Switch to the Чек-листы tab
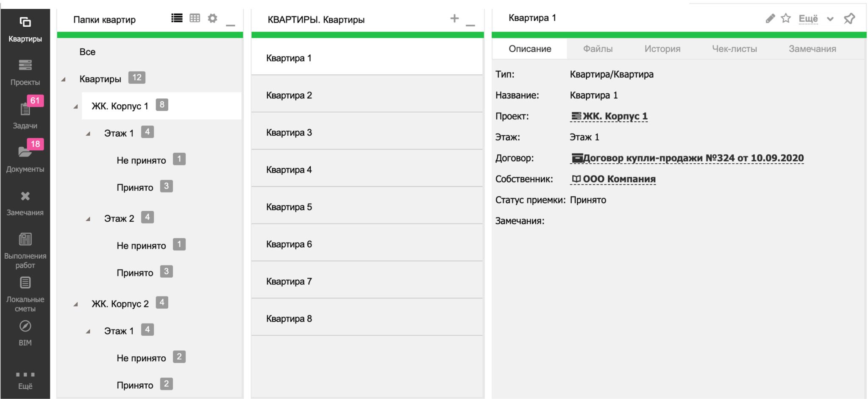 pos(734,49)
